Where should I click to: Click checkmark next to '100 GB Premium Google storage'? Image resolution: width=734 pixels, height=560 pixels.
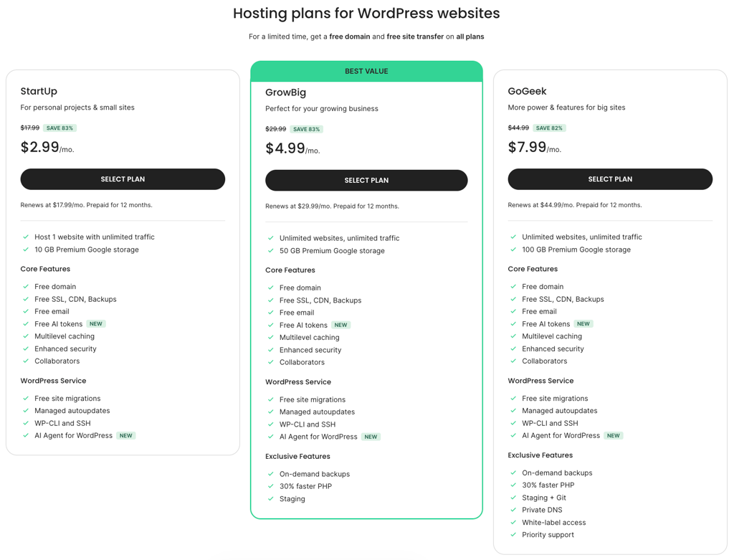[x=513, y=250]
